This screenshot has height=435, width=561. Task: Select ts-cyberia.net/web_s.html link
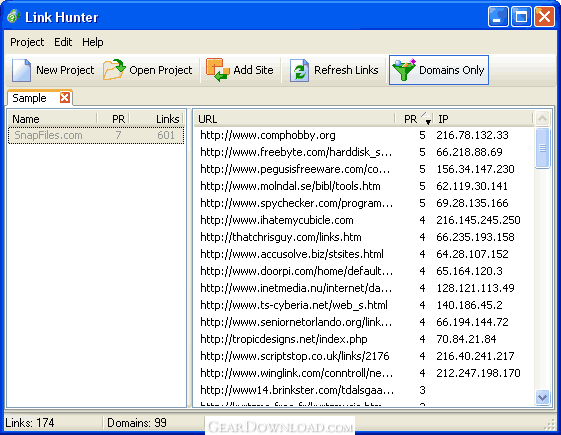(x=294, y=305)
